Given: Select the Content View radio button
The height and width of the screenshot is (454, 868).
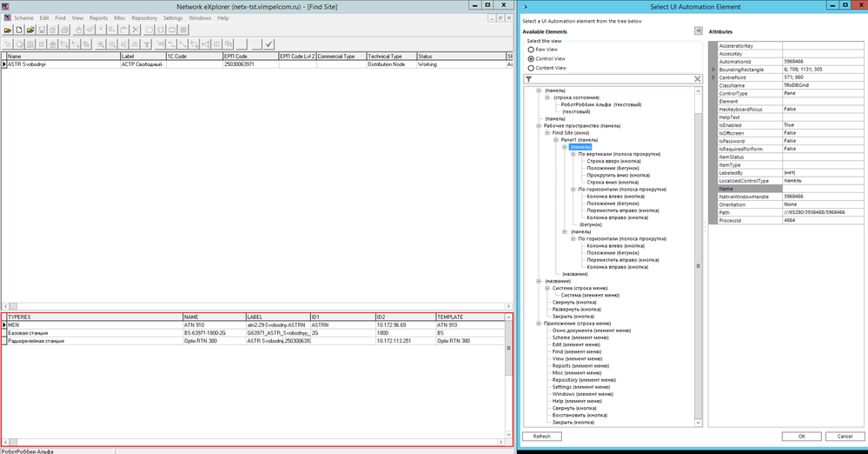Looking at the screenshot, I should coord(531,67).
